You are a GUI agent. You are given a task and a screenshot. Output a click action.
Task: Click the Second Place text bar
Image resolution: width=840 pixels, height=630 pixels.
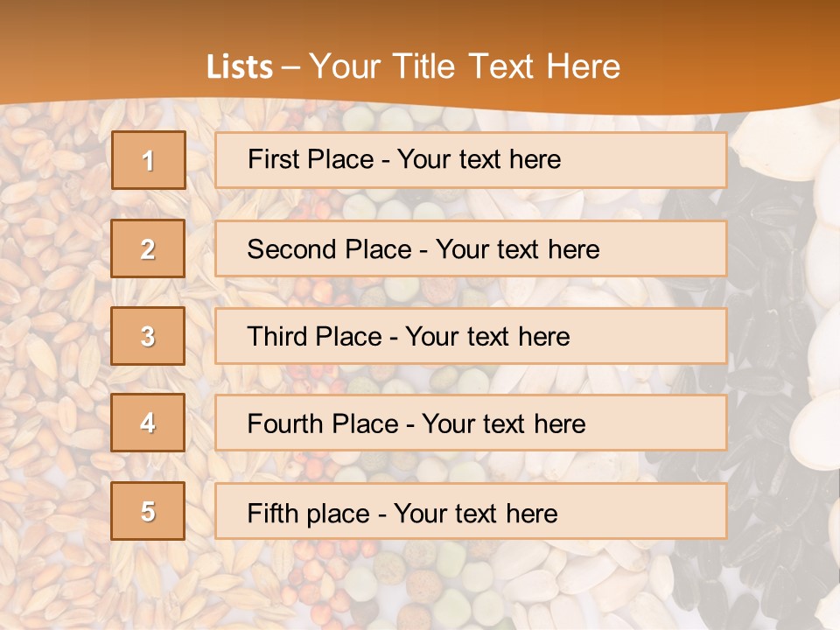(471, 248)
